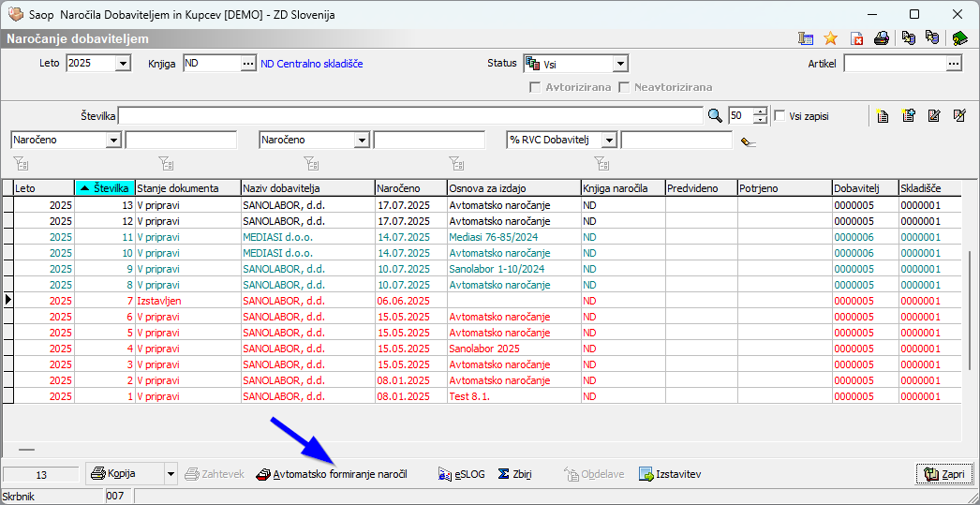Click the Izstavitev button
The width and height of the screenshot is (980, 505).
pos(670,474)
